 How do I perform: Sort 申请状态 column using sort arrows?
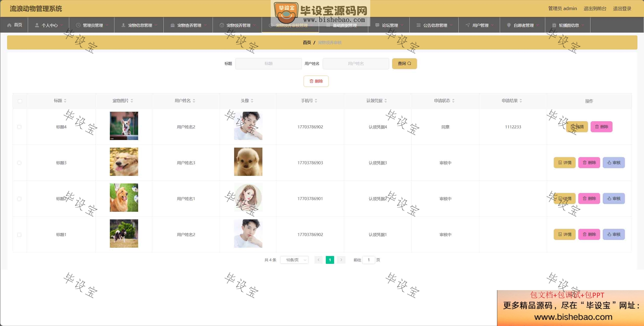click(x=453, y=101)
